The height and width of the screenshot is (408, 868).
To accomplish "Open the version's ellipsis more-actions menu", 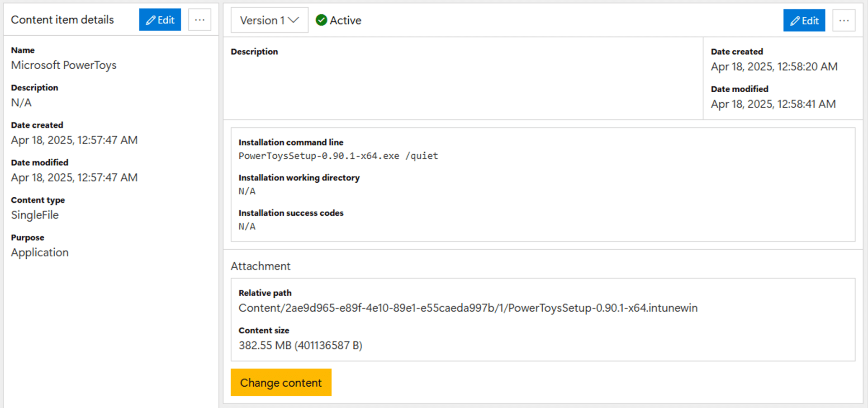I will click(844, 20).
